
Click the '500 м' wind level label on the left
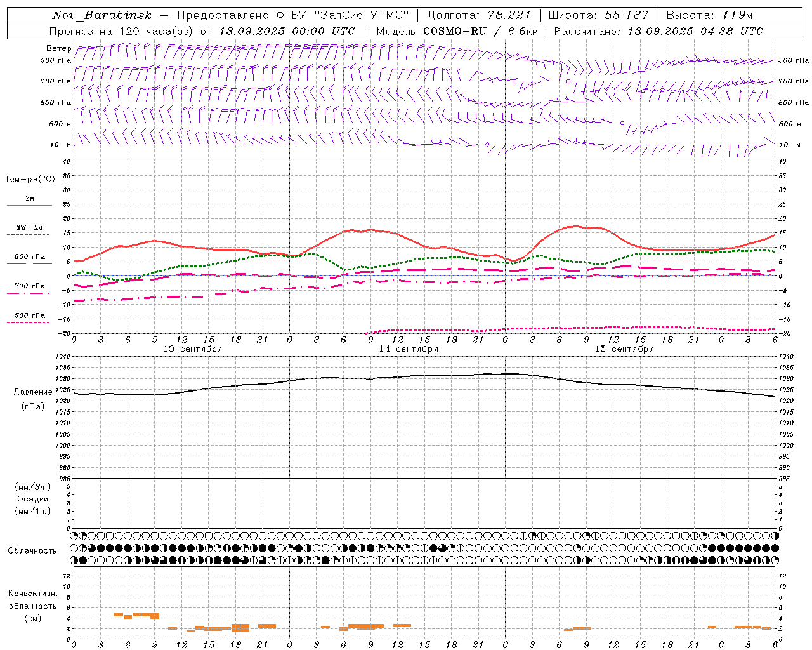60,124
